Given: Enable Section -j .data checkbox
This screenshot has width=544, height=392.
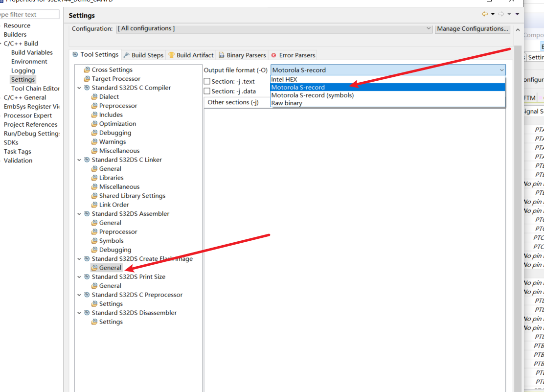Looking at the screenshot, I should click(207, 91).
